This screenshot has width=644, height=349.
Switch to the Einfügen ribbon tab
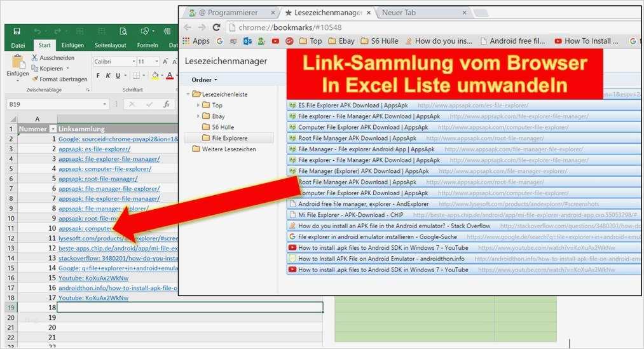(x=72, y=45)
